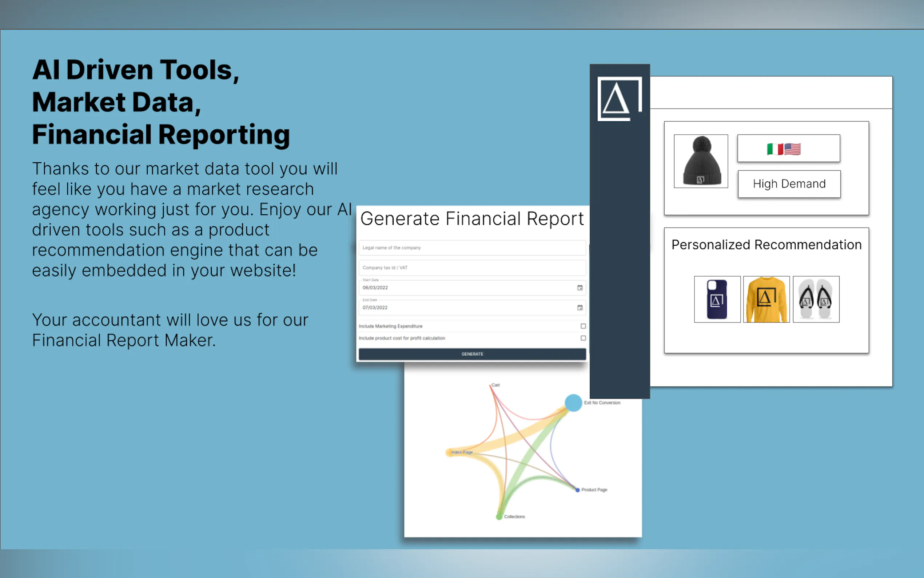Click the Index Page node in chart
The width and height of the screenshot is (924, 578).
coord(449,453)
